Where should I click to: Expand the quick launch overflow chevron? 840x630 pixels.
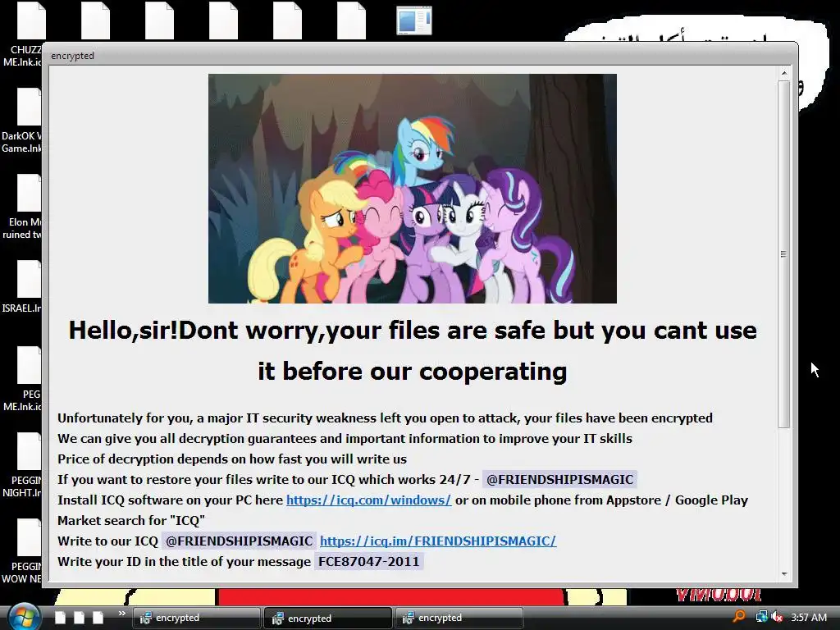[x=121, y=614]
